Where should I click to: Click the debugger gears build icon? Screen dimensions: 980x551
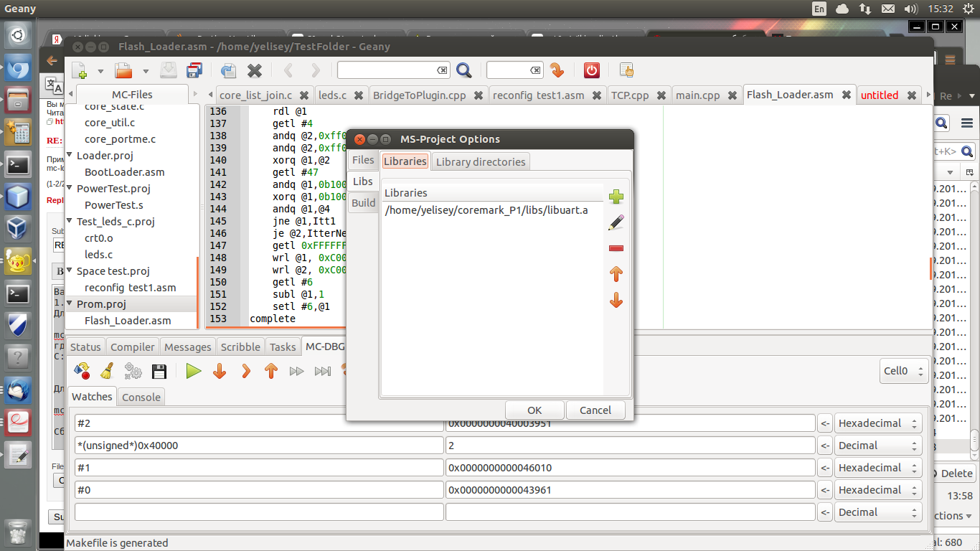pos(133,371)
